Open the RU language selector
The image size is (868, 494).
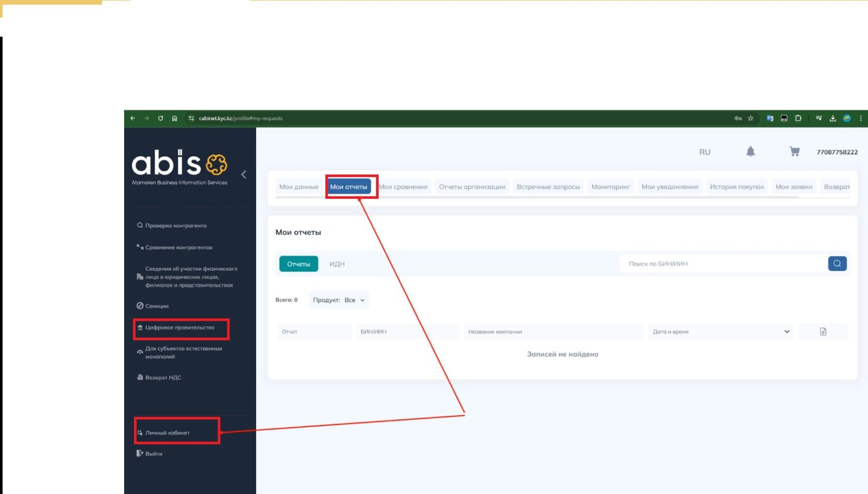click(x=705, y=153)
